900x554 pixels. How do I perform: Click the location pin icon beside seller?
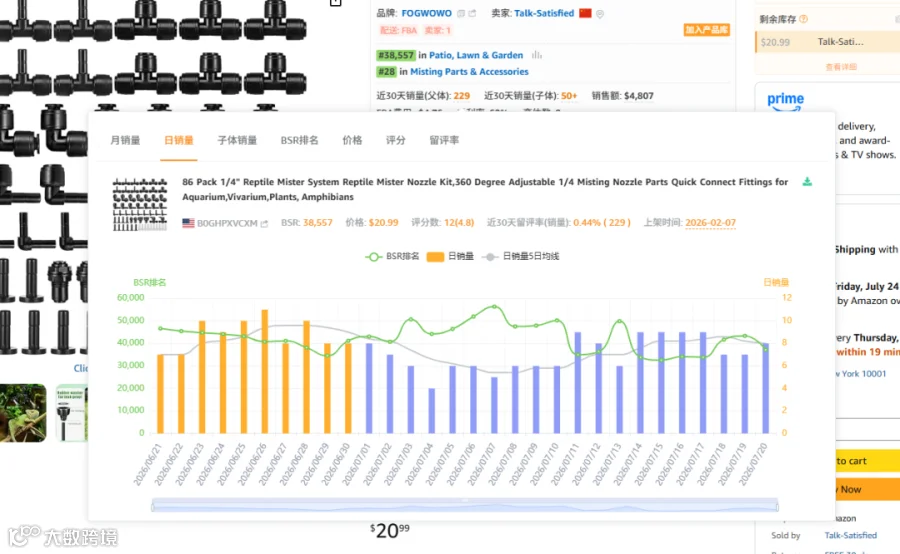pos(600,14)
